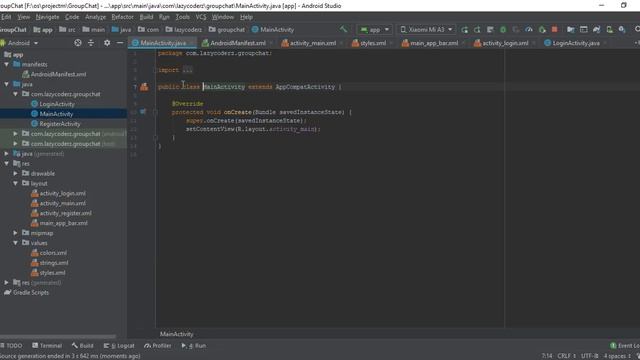
Task: Click the groupchat breadcrumb
Action: (227, 30)
